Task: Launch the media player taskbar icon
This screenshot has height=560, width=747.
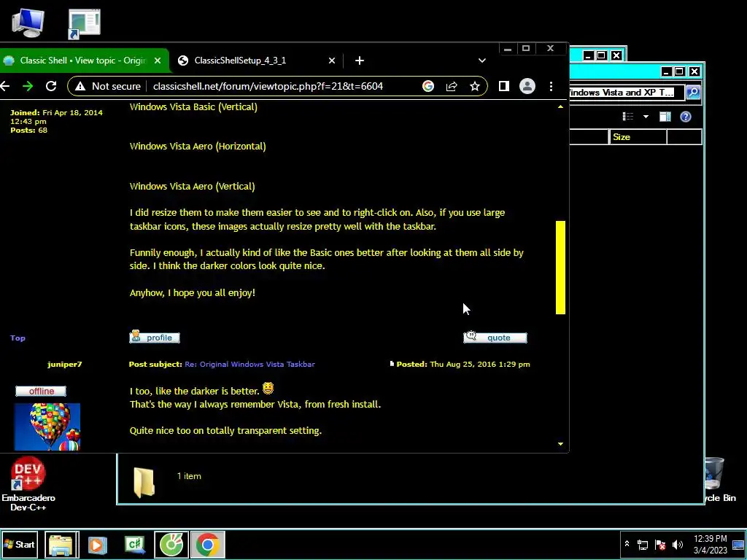Action: [98, 544]
